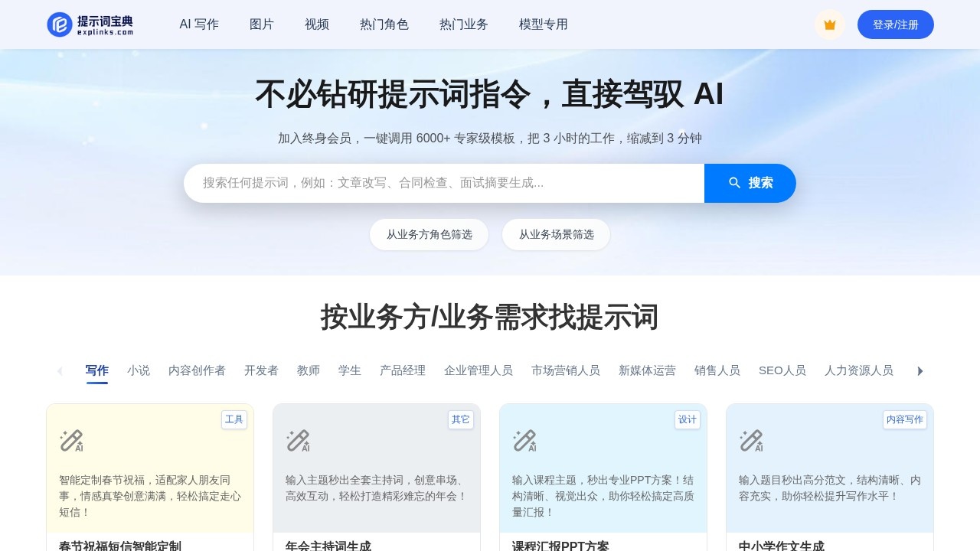This screenshot has width=980, height=551.
Task: Click the left chevron beside the category tabs
Action: click(60, 371)
